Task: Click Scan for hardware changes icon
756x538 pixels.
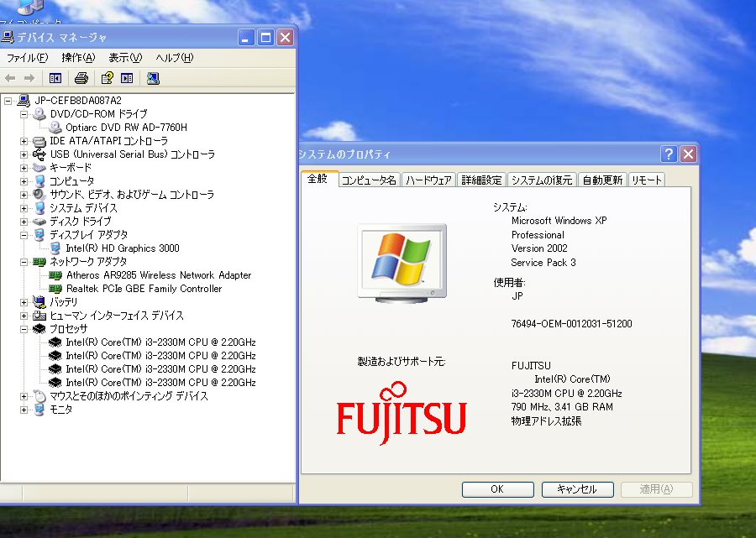Action: [x=153, y=78]
